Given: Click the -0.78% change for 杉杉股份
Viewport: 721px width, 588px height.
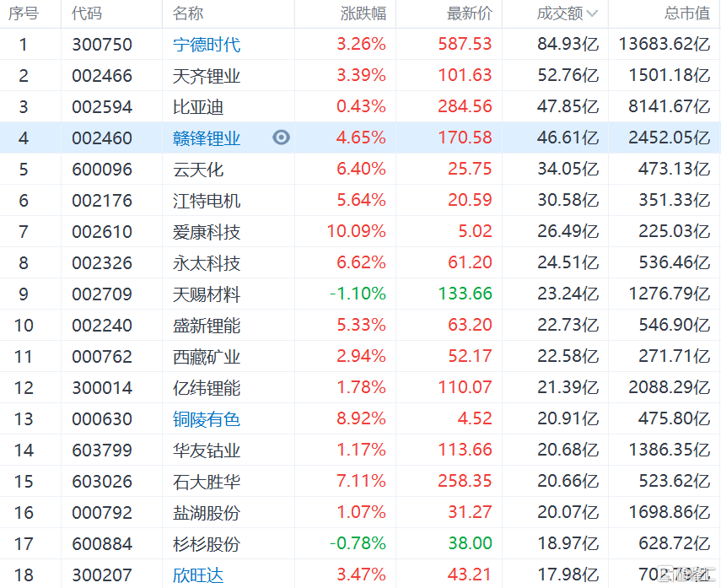Looking at the screenshot, I should [358, 543].
